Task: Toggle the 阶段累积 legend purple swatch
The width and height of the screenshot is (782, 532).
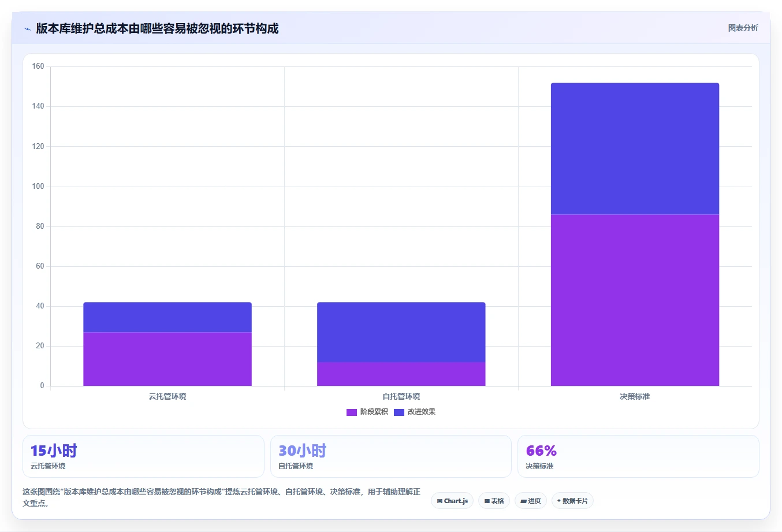Action: 352,412
